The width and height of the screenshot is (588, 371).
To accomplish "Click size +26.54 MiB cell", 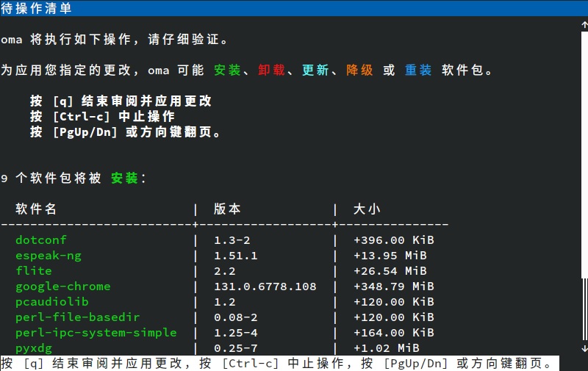I will (390, 271).
